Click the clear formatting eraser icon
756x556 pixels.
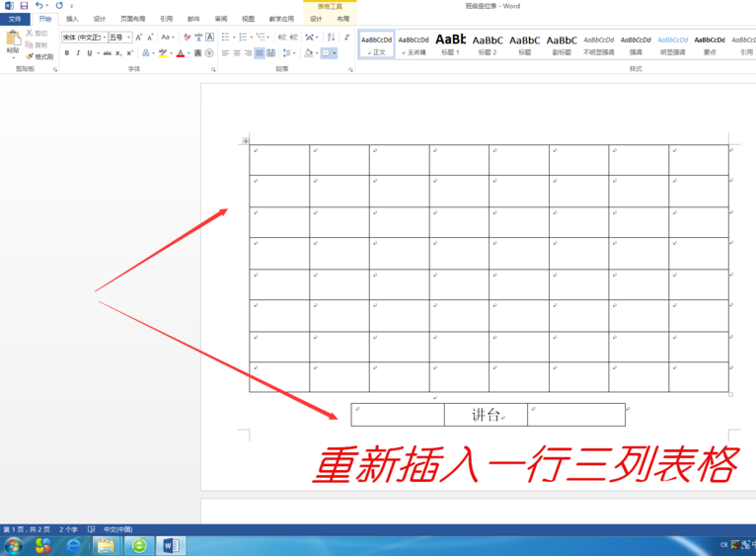pos(186,38)
